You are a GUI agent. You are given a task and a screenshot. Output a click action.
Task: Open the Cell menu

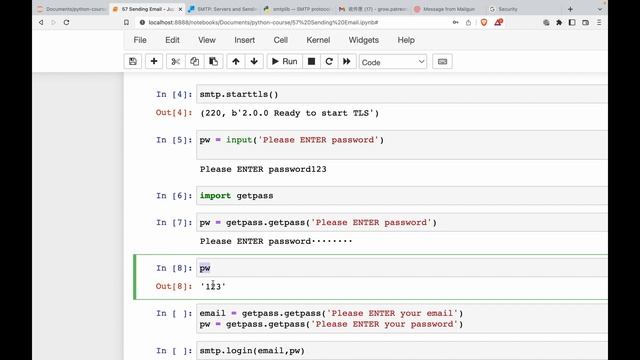pos(280,40)
